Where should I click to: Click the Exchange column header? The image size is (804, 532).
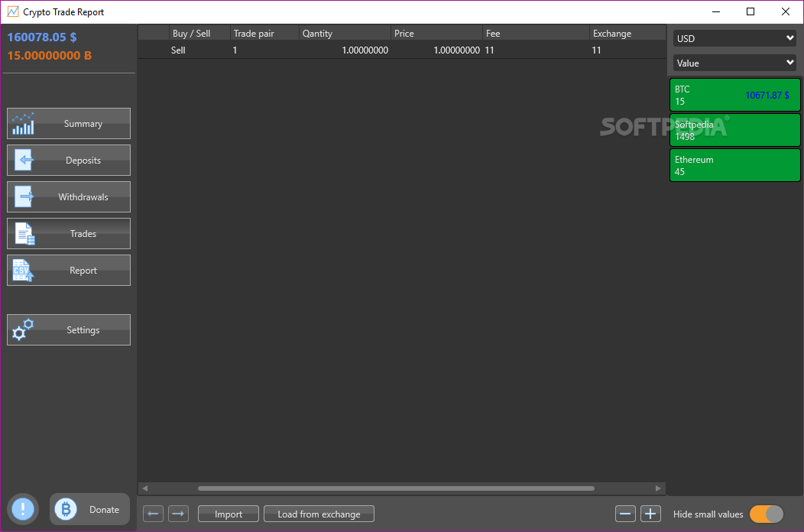pos(628,34)
